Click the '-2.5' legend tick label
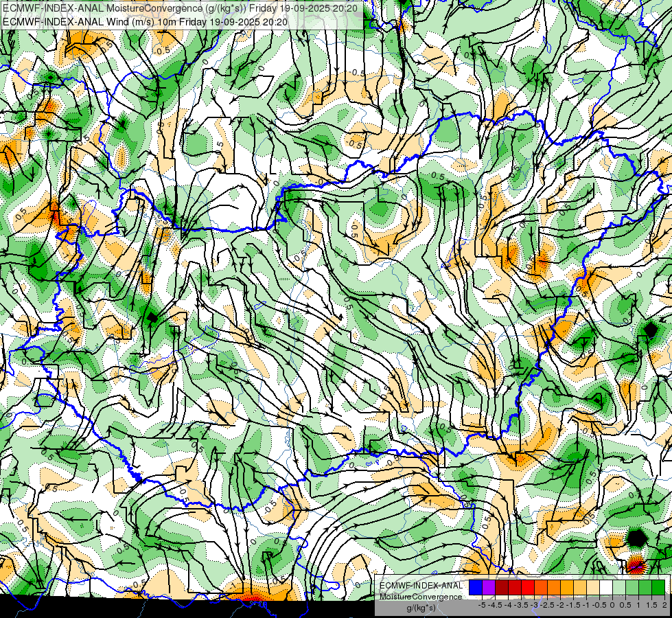Screen dimensions: 672x618 coord(547,605)
